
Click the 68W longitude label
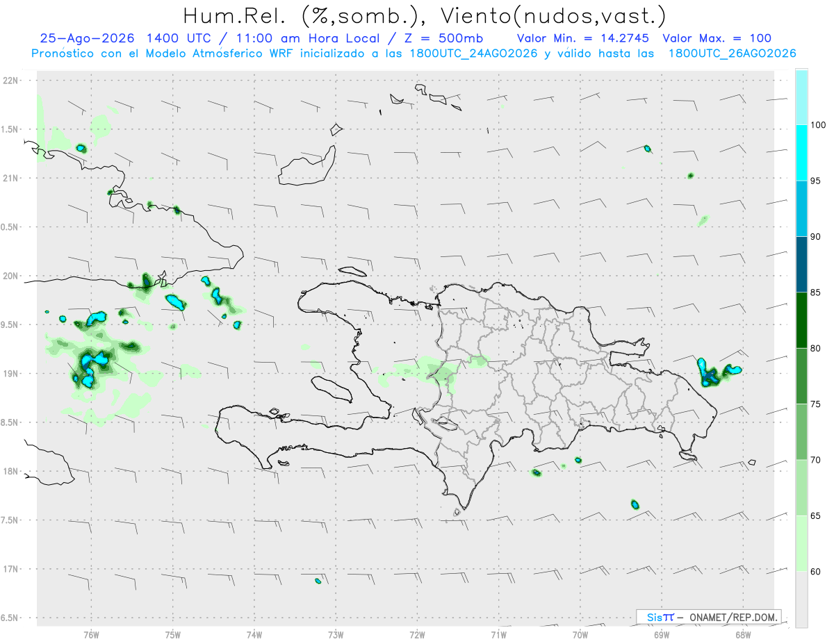[x=743, y=634]
